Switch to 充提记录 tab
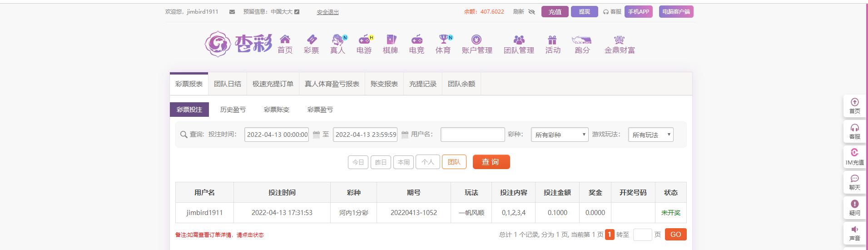 tap(423, 84)
